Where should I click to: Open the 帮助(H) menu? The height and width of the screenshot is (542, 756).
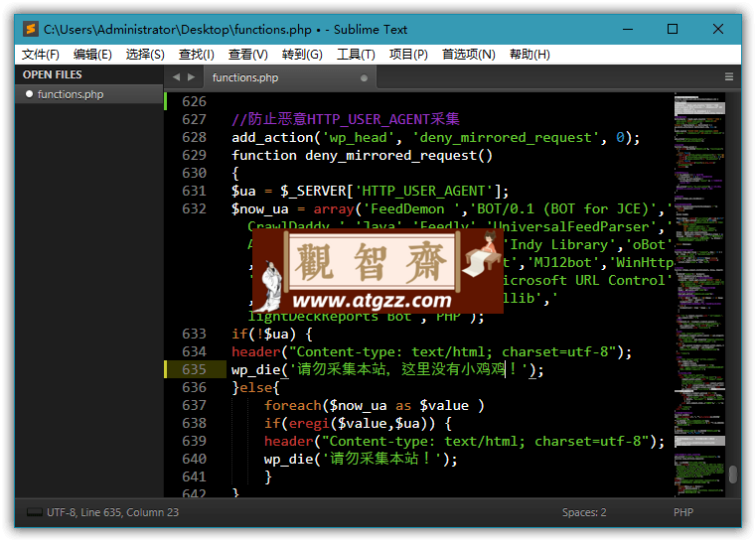click(529, 55)
